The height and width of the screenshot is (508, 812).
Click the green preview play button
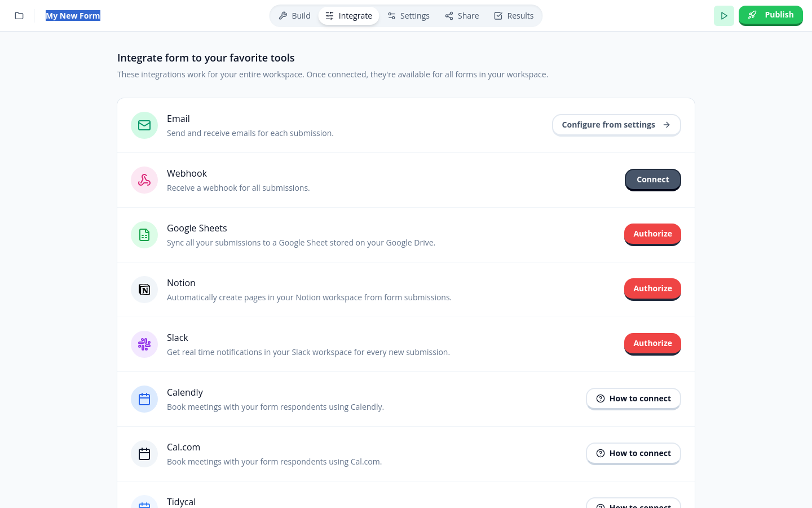click(724, 16)
